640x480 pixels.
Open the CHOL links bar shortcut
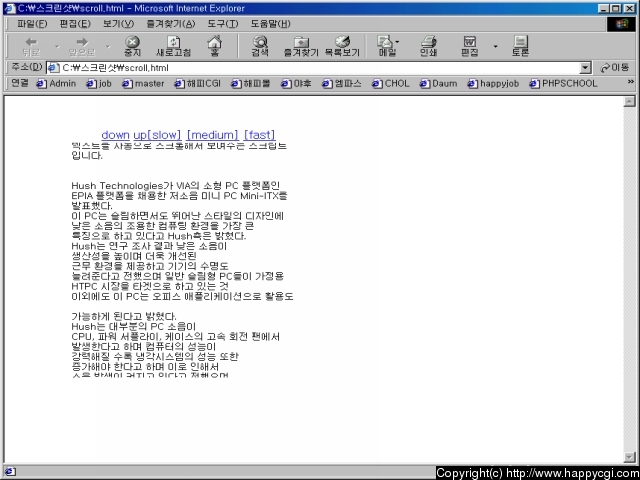click(x=391, y=83)
